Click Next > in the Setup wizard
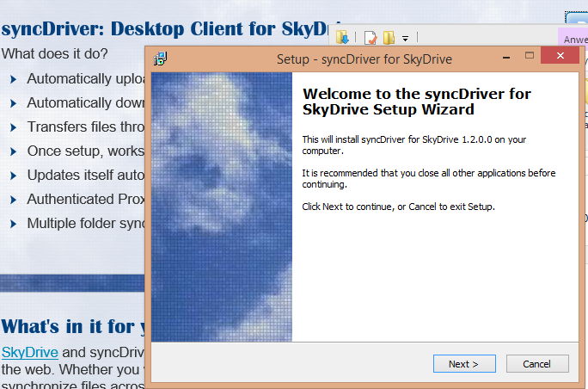This screenshot has height=389, width=588. pos(464,364)
